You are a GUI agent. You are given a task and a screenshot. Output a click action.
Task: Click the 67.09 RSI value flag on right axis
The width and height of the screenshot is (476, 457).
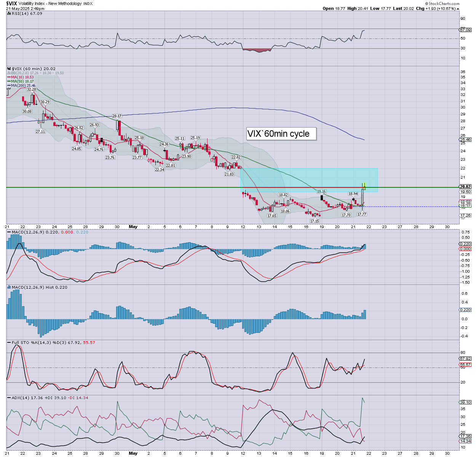(465, 30)
